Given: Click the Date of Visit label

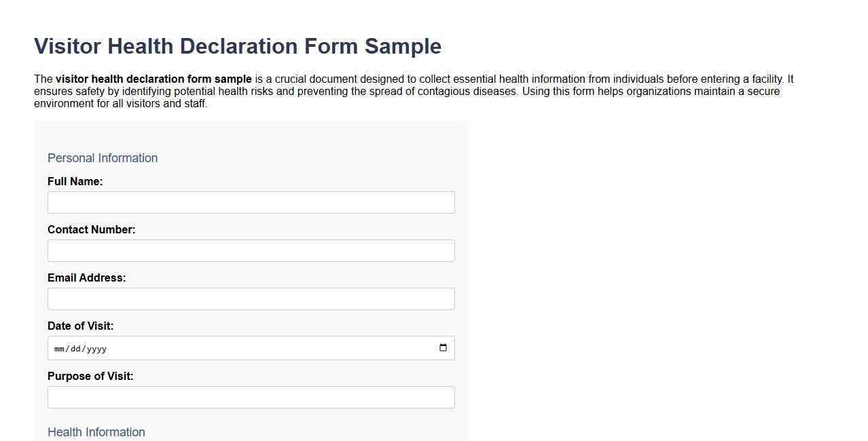Looking at the screenshot, I should pos(80,326).
